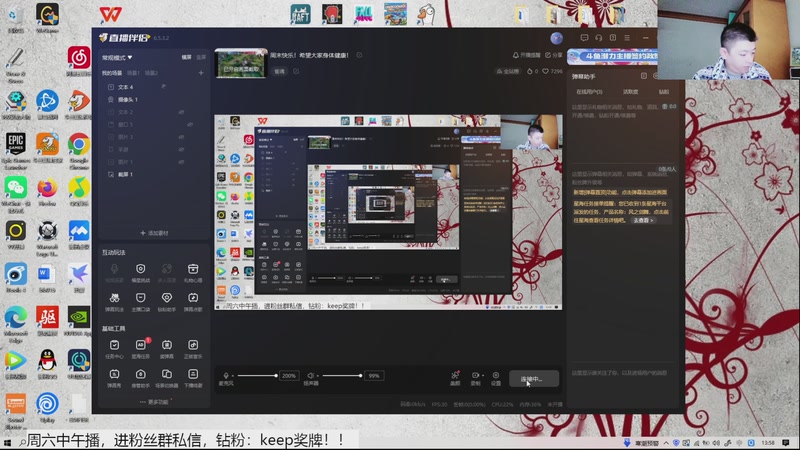Screen dimensions: 800x450
Task: Edit the stream title with pencil icon
Action: tap(359, 55)
